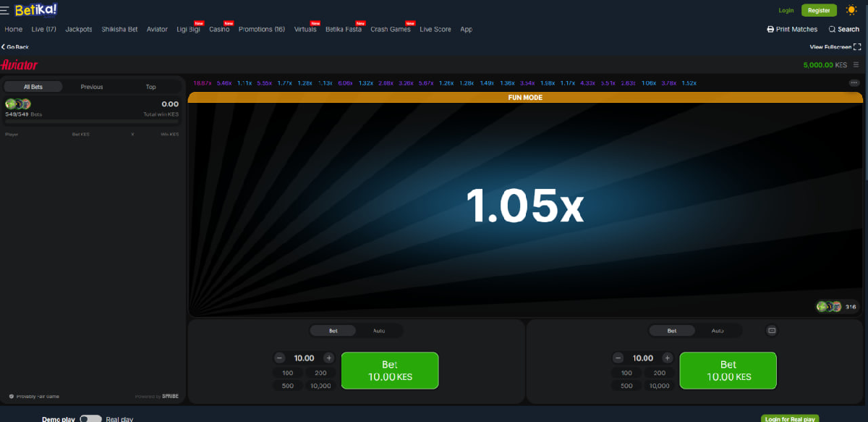Choose quick amount 100 in second panel
868x422 pixels.
click(x=626, y=373)
